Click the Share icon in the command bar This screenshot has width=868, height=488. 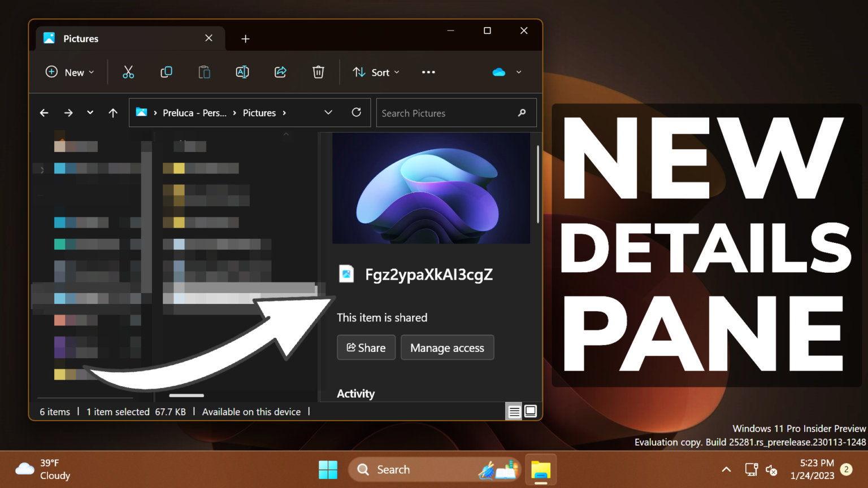[280, 72]
